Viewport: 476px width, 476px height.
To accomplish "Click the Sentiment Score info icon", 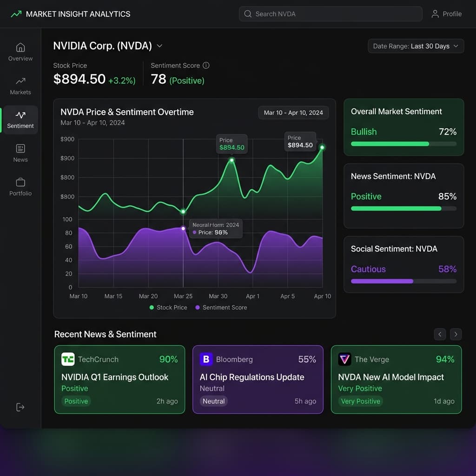I will pyautogui.click(x=206, y=65).
